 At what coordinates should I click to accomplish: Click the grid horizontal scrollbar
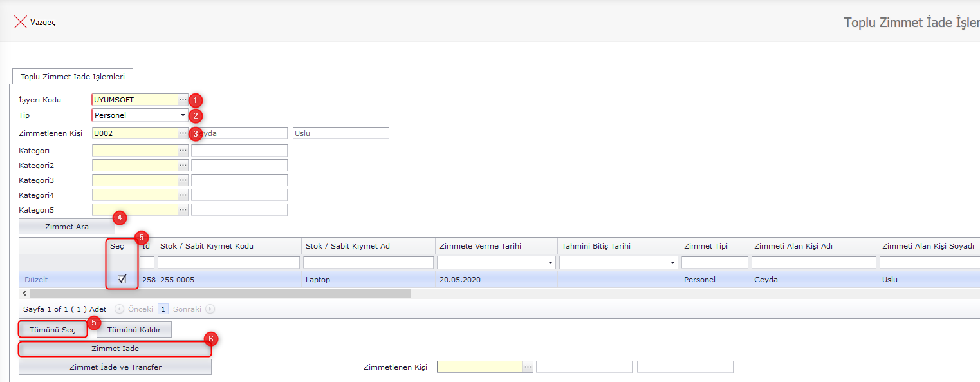219,294
